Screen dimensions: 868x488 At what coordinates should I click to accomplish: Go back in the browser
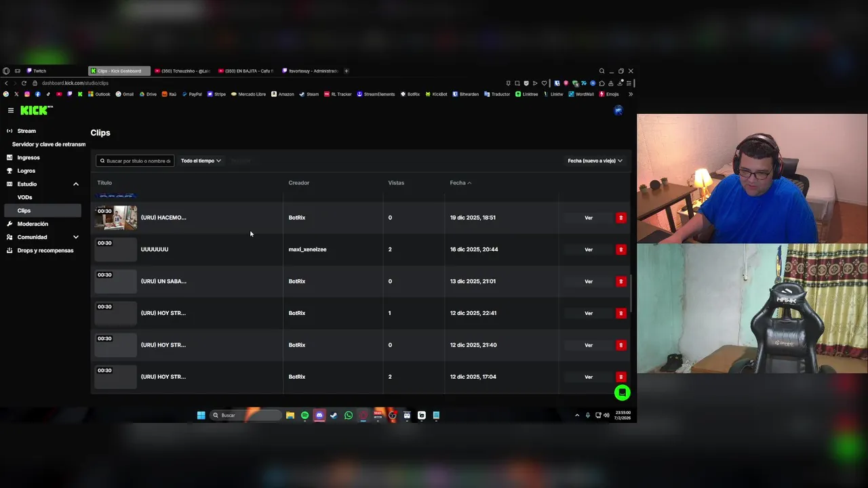pyautogui.click(x=6, y=83)
